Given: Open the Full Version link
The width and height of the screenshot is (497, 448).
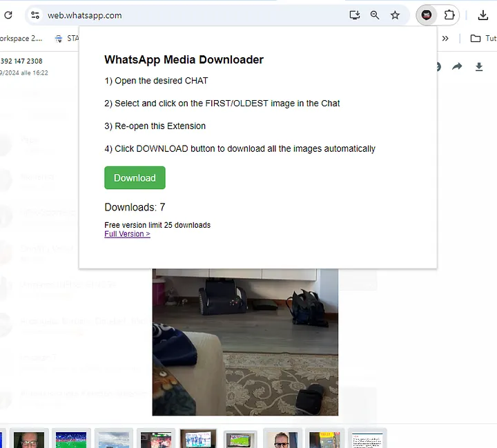Looking at the screenshot, I should (128, 234).
